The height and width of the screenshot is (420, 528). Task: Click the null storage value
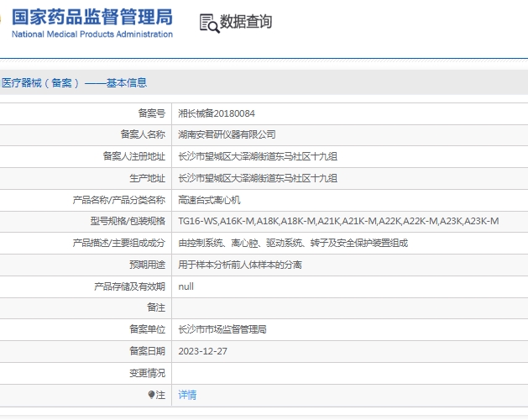[186, 286]
